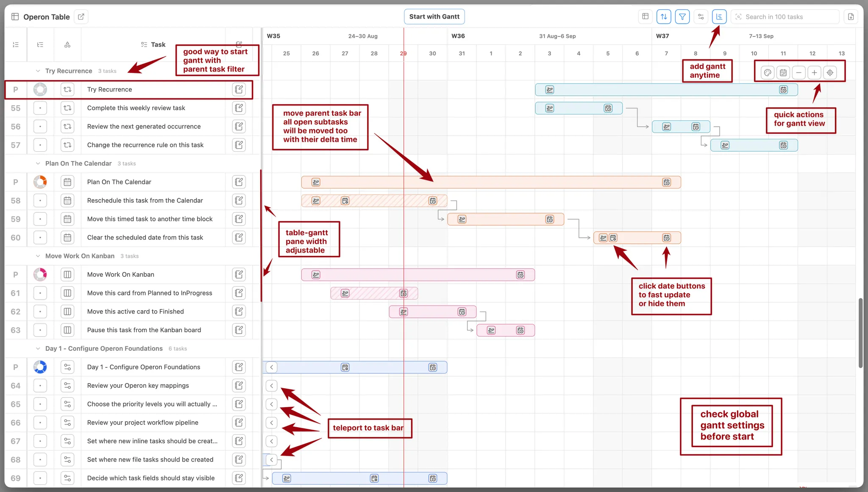Click the Task column header

pos(153,44)
